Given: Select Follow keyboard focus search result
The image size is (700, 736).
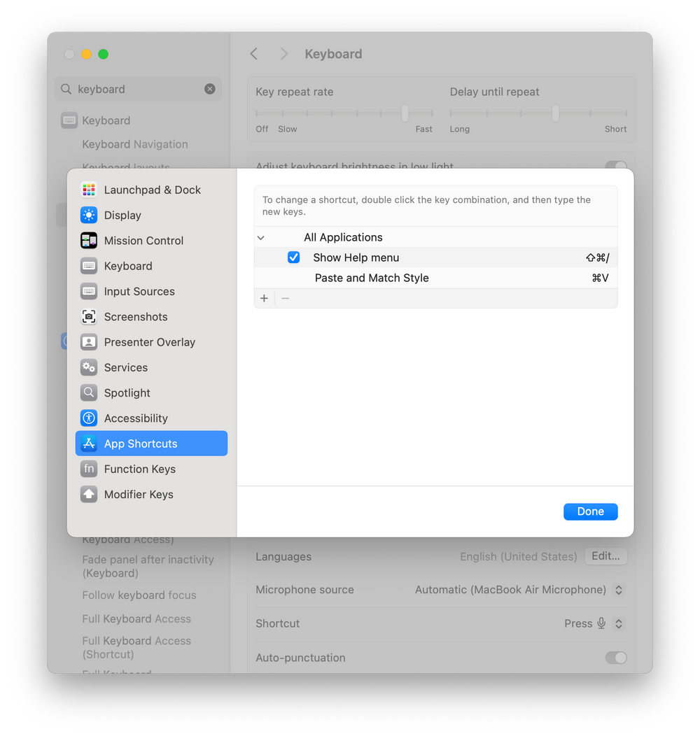Looking at the screenshot, I should (x=139, y=595).
